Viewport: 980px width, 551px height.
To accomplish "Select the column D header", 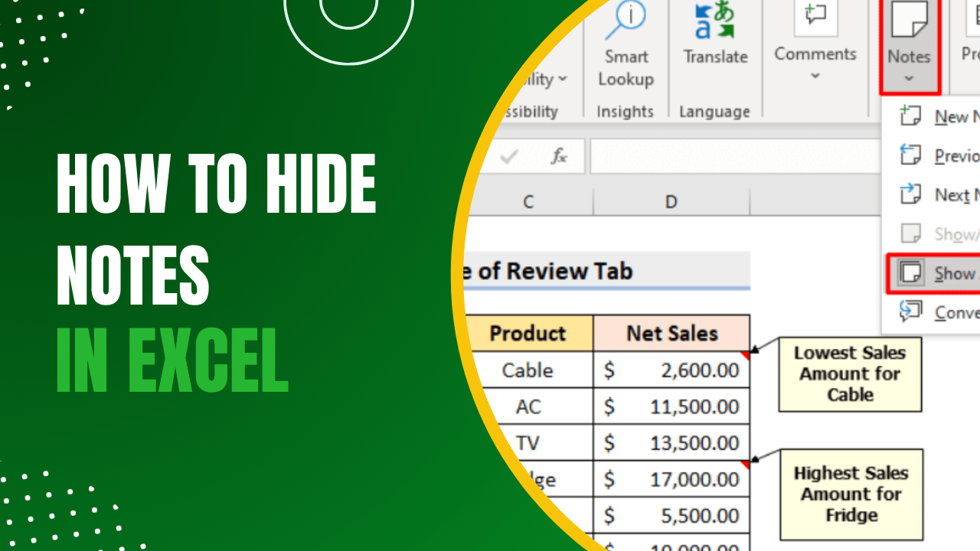I will pyautogui.click(x=671, y=201).
